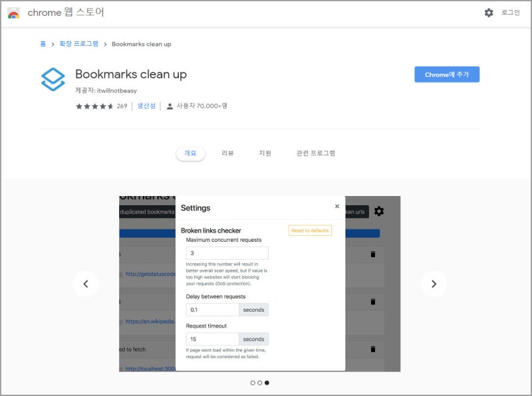Click the Request timeout input field
This screenshot has height=396, width=532.
click(212, 339)
